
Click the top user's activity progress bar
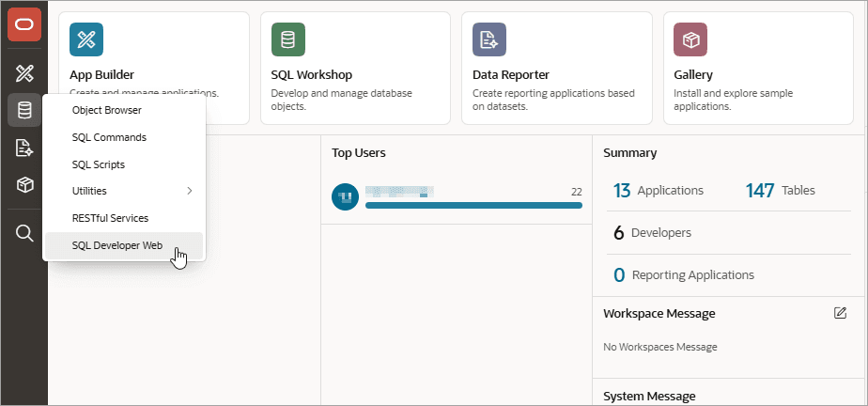[x=473, y=206]
